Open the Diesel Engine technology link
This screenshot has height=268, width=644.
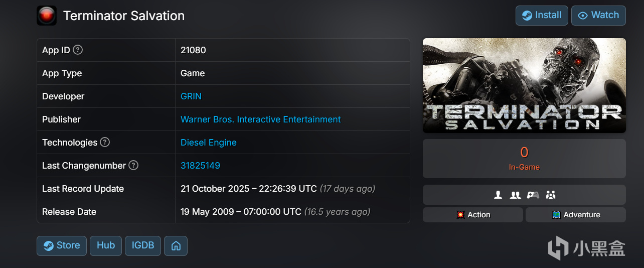click(x=208, y=143)
